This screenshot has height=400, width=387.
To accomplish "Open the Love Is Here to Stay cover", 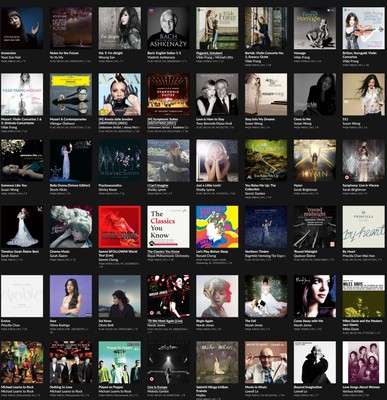I will click(x=217, y=94).
